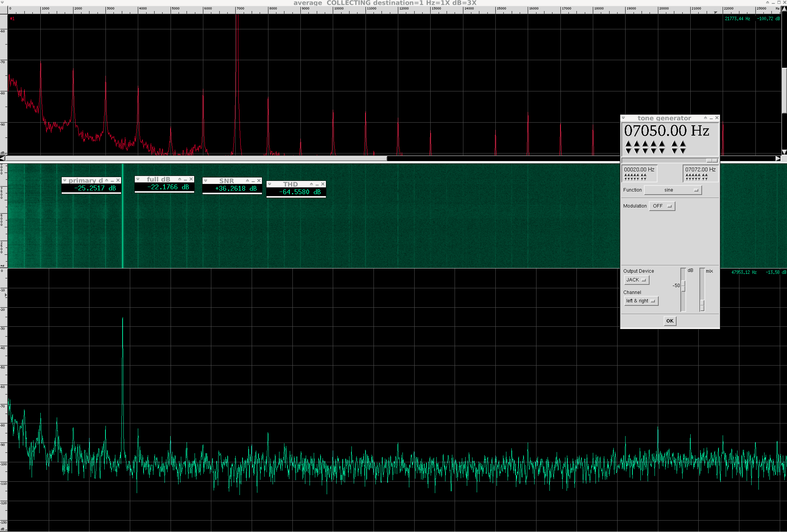Click scroll-left arrow of spectrum horizontal scrollbar

click(3, 158)
